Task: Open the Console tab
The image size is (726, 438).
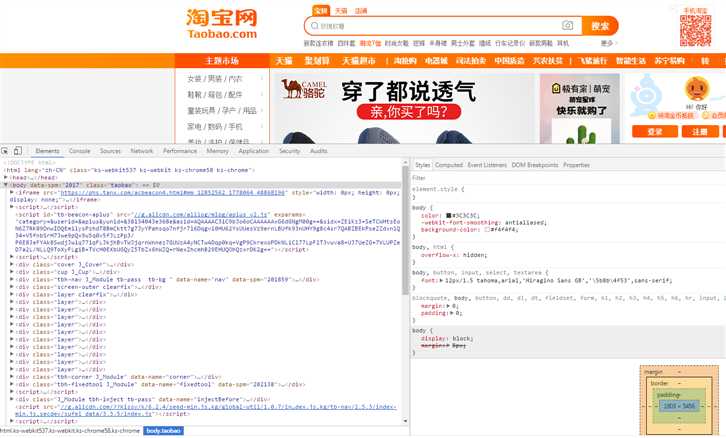Action: tap(80, 151)
